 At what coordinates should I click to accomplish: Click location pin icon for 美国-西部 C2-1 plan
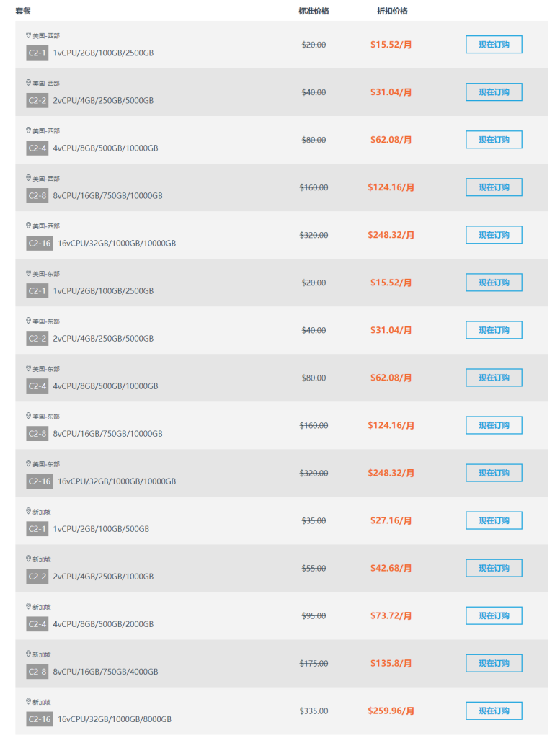click(x=29, y=35)
